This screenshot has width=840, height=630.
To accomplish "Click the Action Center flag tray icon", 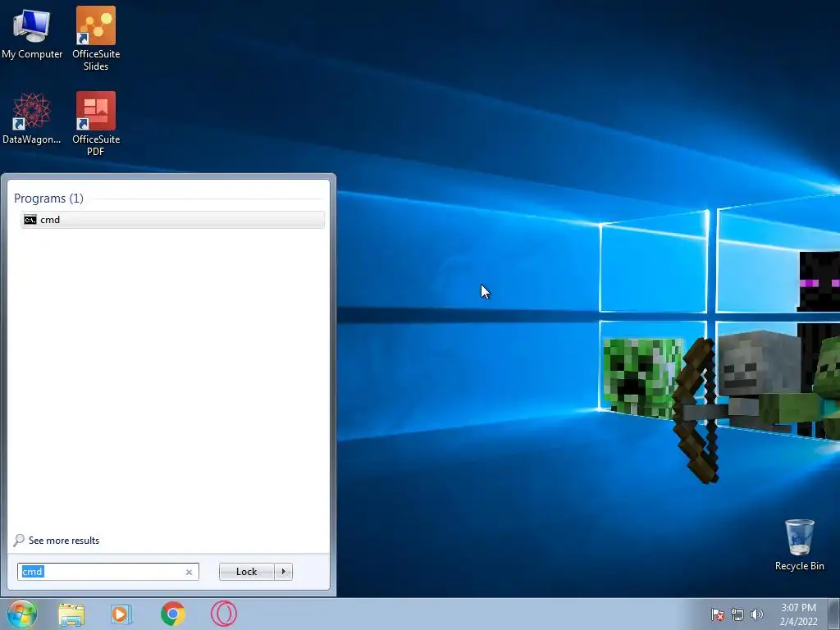I will (717, 614).
